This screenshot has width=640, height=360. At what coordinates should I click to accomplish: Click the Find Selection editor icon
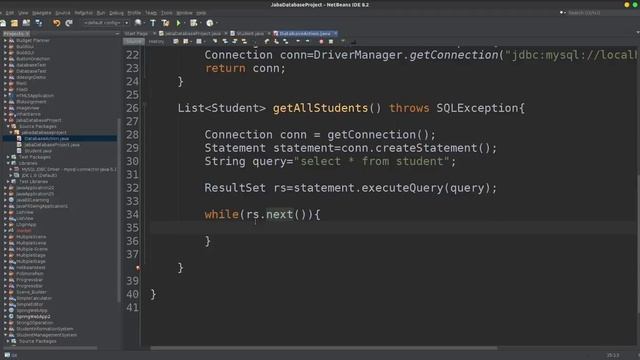pyautogui.click(x=215, y=41)
